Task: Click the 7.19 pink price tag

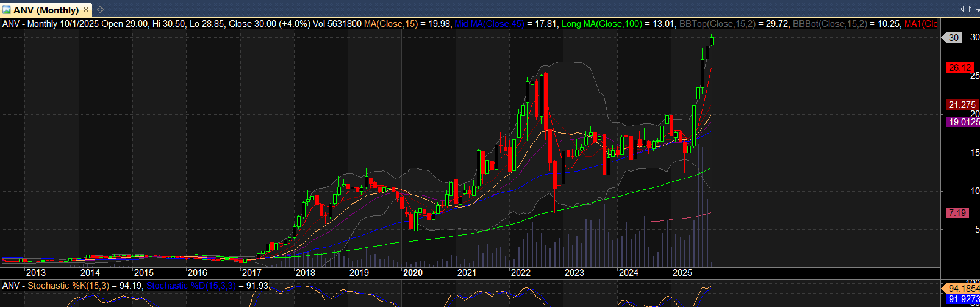Action: [956, 212]
